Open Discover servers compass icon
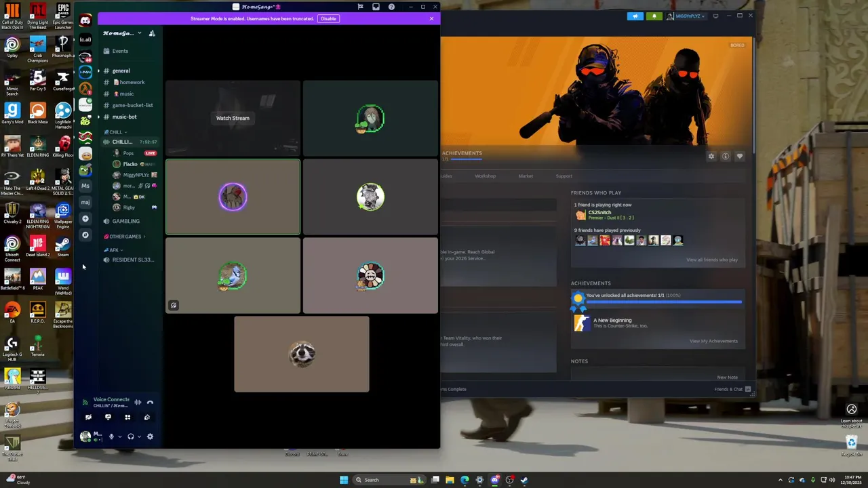Screen dimensions: 868x488 click(x=85, y=235)
